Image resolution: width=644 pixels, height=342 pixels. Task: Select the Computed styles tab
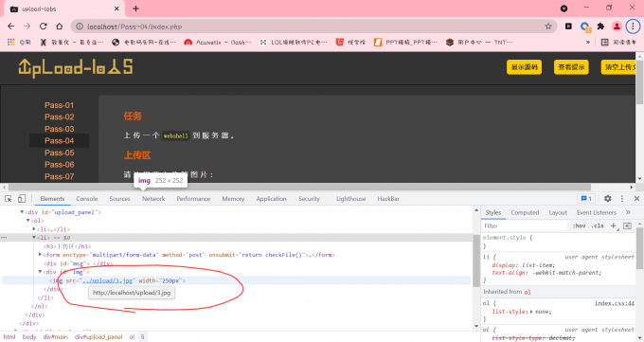click(525, 212)
